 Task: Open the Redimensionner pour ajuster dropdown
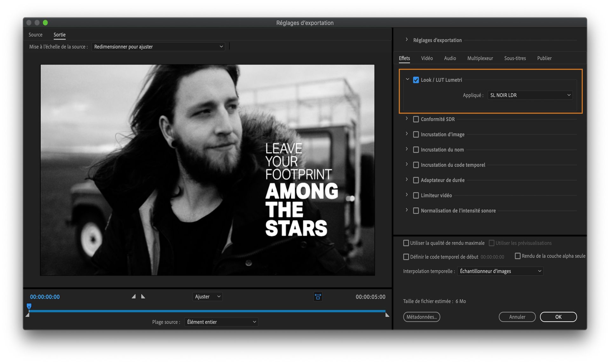coord(158,47)
